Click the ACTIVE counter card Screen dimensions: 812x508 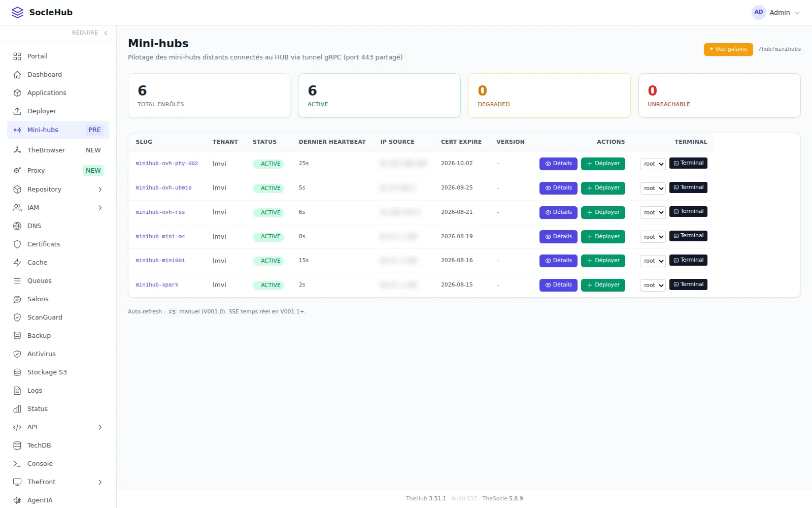point(379,96)
